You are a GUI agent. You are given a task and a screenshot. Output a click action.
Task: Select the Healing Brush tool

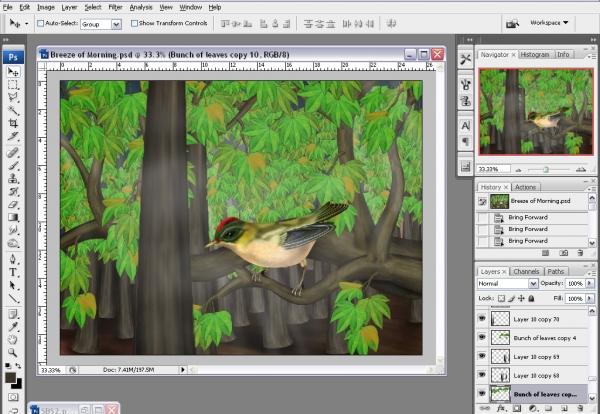pyautogui.click(x=13, y=153)
